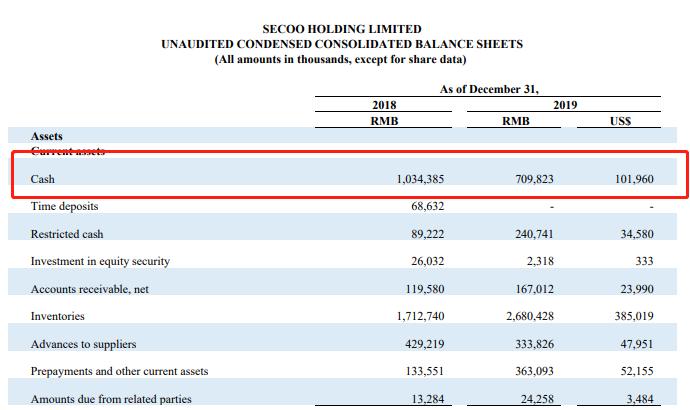Click Amounts due from related parties label
This screenshot has width=690, height=410.
pyautogui.click(x=111, y=400)
